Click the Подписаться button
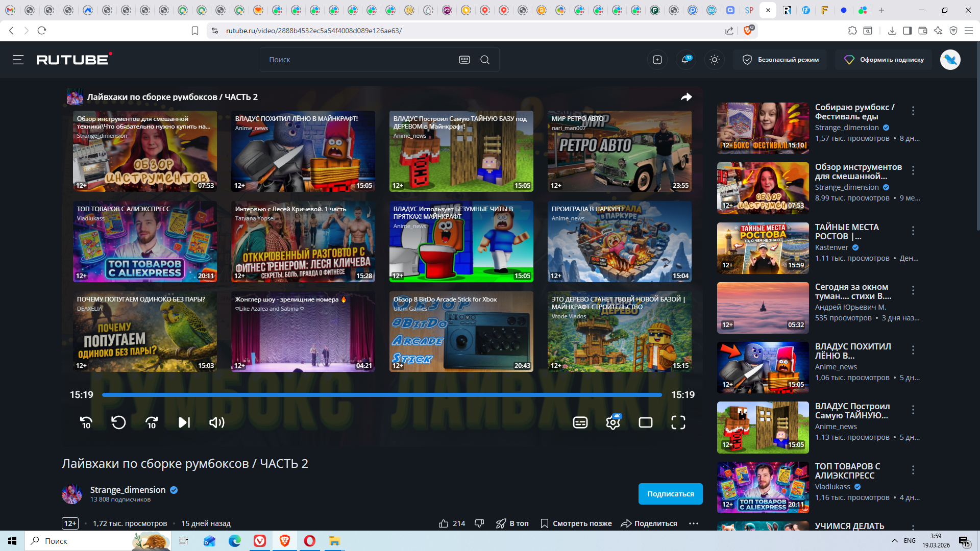Viewport: 980px width, 551px height. tap(670, 494)
